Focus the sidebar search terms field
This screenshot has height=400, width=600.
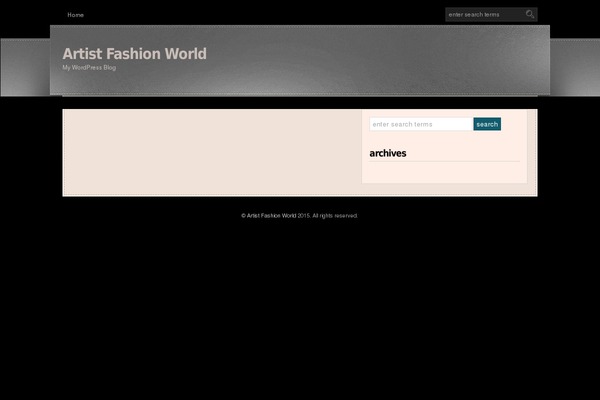click(421, 124)
